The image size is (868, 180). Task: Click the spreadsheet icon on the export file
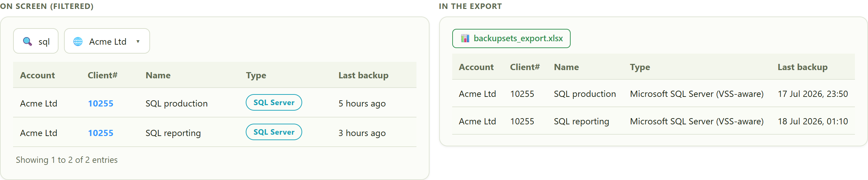pyautogui.click(x=465, y=38)
